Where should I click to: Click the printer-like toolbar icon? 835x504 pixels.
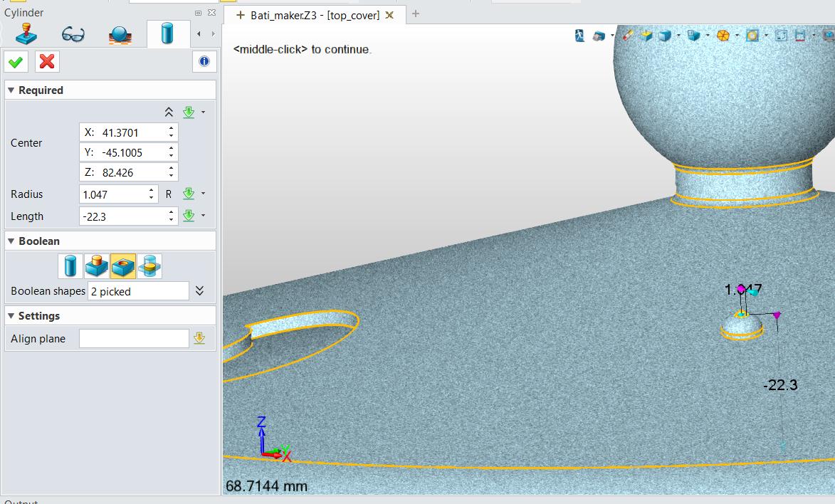[599, 36]
